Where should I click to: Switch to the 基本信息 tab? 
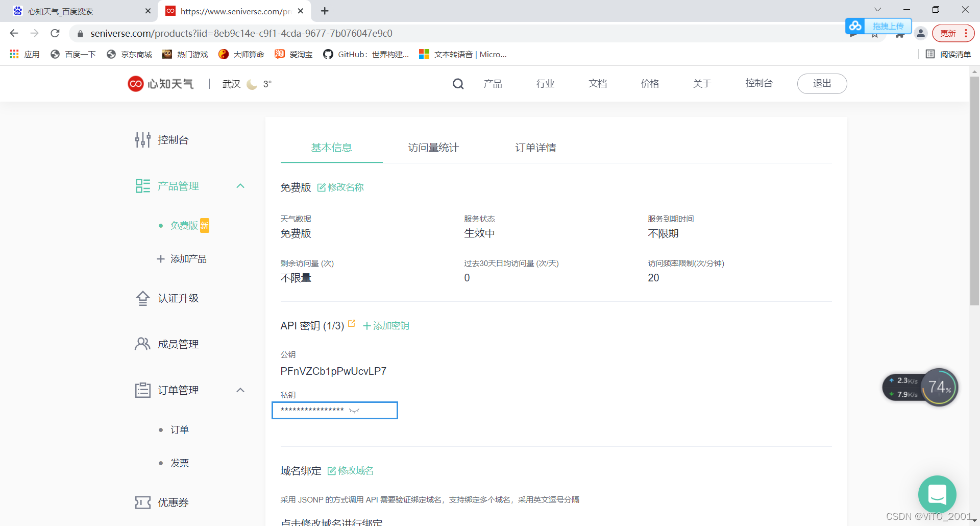click(331, 148)
